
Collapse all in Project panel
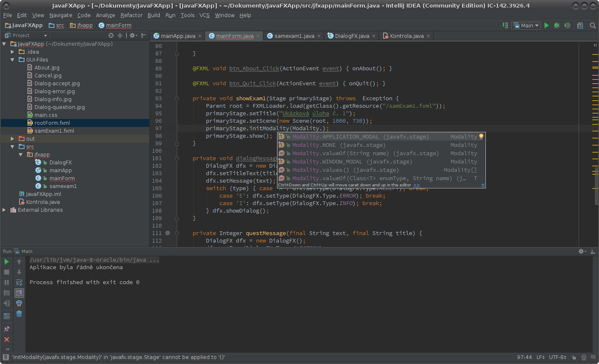click(120, 35)
